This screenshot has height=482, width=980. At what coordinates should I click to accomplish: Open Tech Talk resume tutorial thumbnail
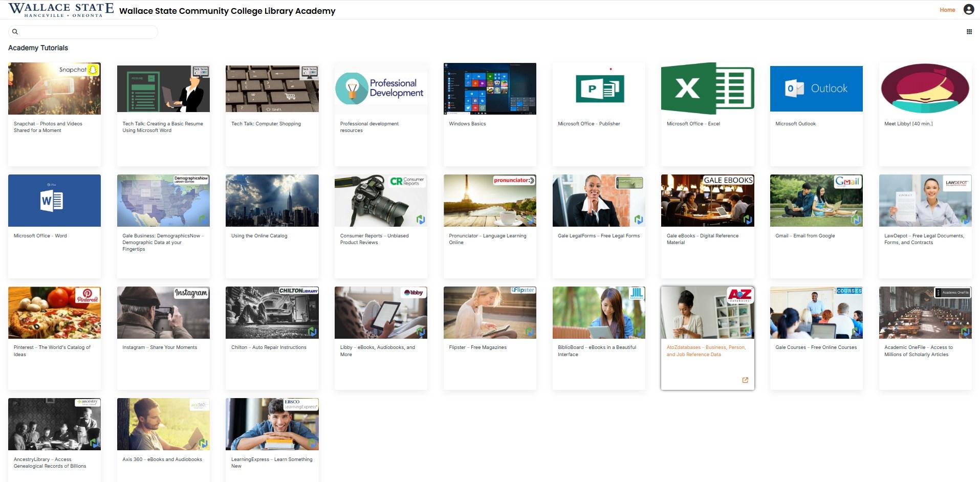pyautogui.click(x=163, y=89)
